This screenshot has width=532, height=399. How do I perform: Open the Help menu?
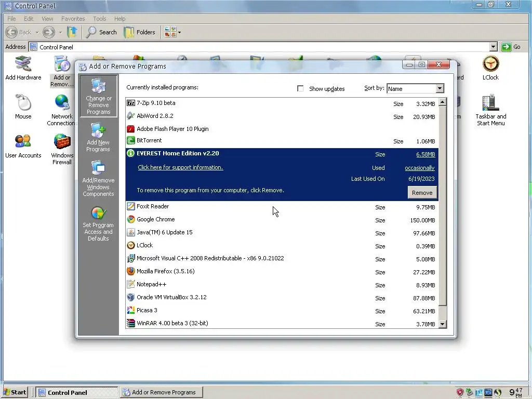click(120, 19)
